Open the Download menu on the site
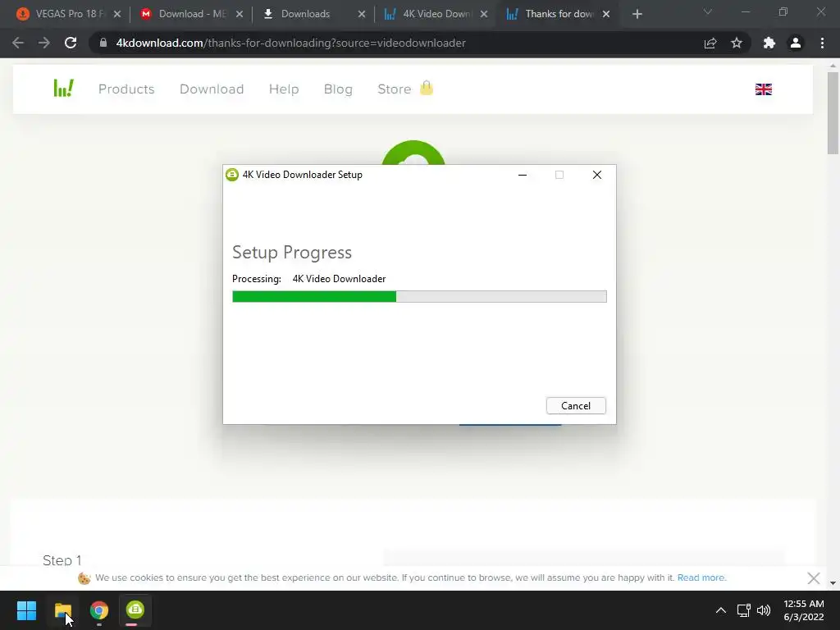Image resolution: width=840 pixels, height=630 pixels. click(x=212, y=89)
